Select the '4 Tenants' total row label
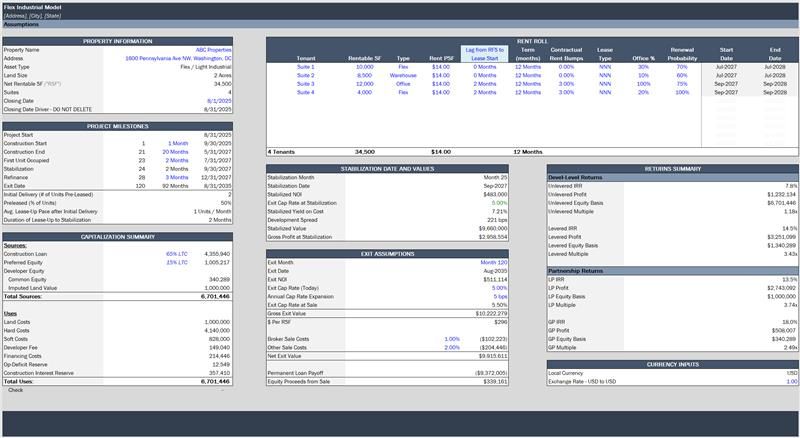800x438 pixels. [281, 152]
